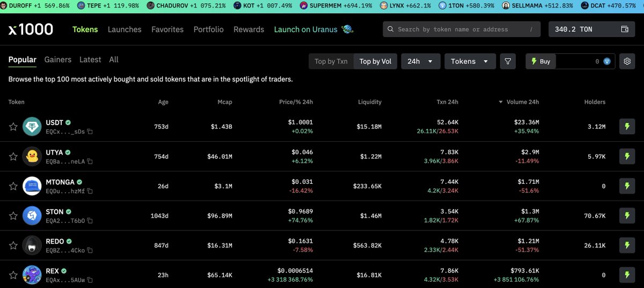Image resolution: width=644 pixels, height=288 pixels.
Task: Click the x1000 logo
Action: coord(31,30)
